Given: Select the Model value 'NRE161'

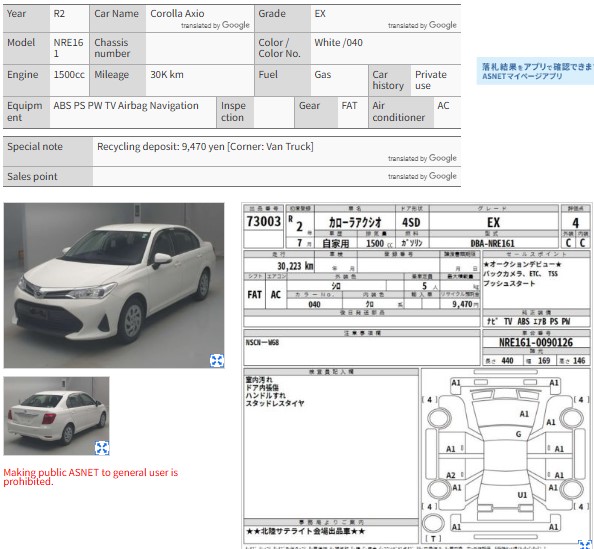Looking at the screenshot, I should click(x=68, y=48).
